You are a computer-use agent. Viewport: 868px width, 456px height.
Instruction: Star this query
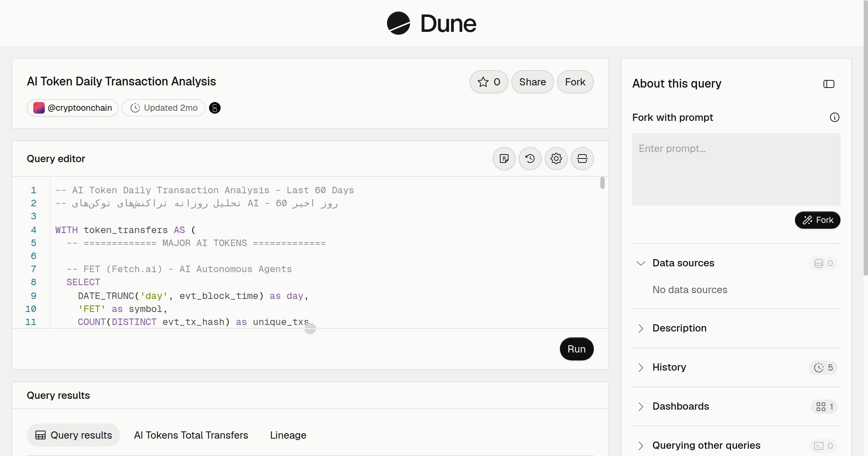(489, 82)
